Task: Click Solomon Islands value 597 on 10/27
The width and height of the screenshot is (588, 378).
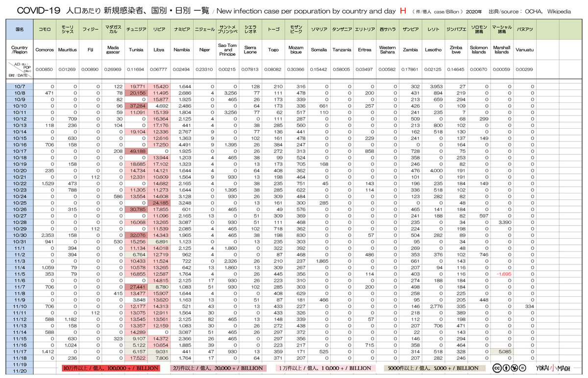Action: coord(485,217)
